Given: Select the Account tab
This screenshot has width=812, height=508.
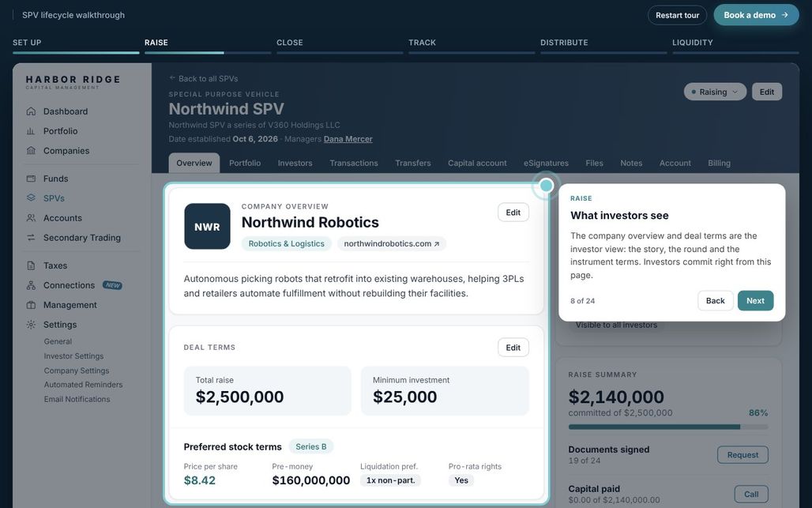Looking at the screenshot, I should [675, 163].
